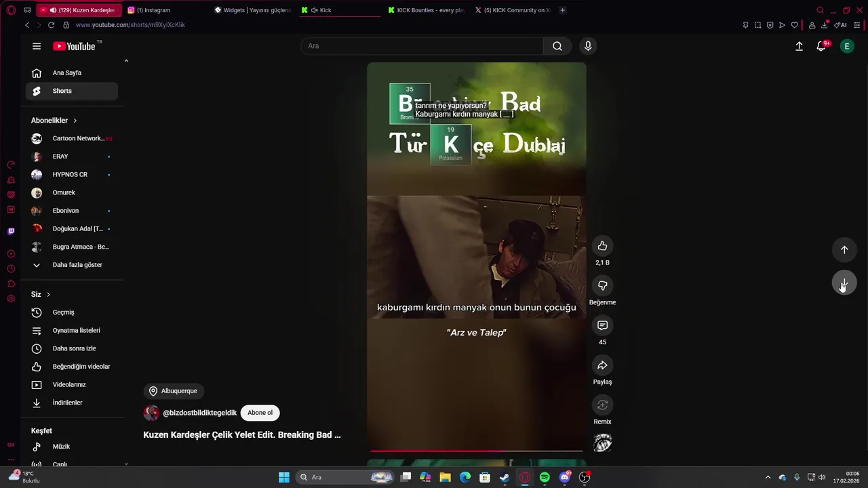Go to next Short with down arrow
This screenshot has height=488, width=868.
coord(844,283)
